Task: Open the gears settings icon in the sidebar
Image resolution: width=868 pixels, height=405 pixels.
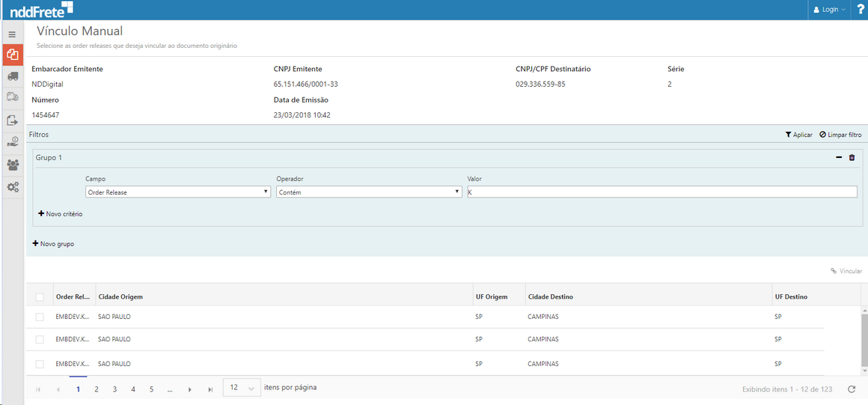Action: click(12, 187)
